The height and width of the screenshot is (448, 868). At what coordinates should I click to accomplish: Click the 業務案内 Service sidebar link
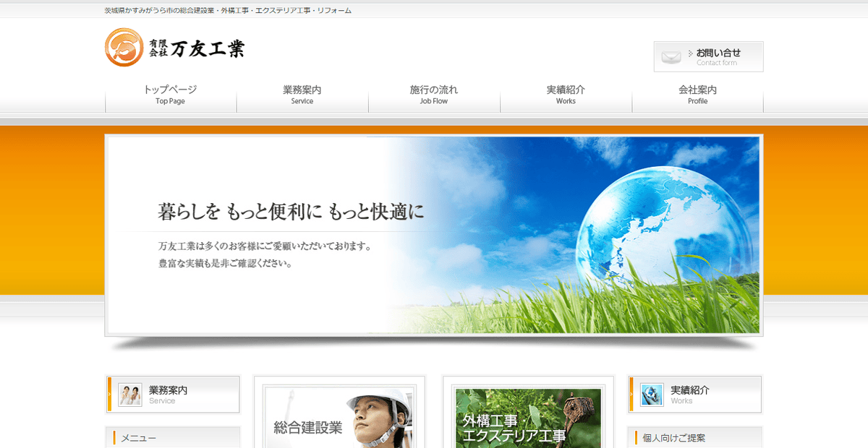click(168, 394)
